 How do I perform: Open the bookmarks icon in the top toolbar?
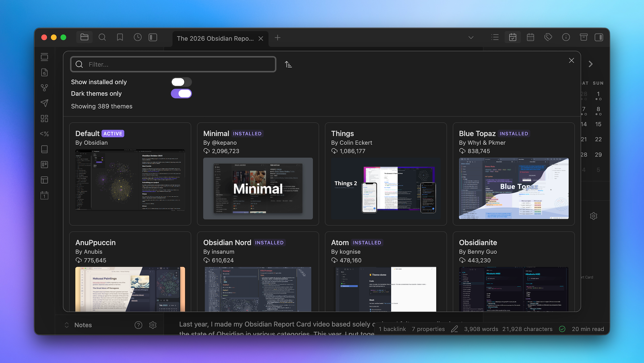point(120,37)
